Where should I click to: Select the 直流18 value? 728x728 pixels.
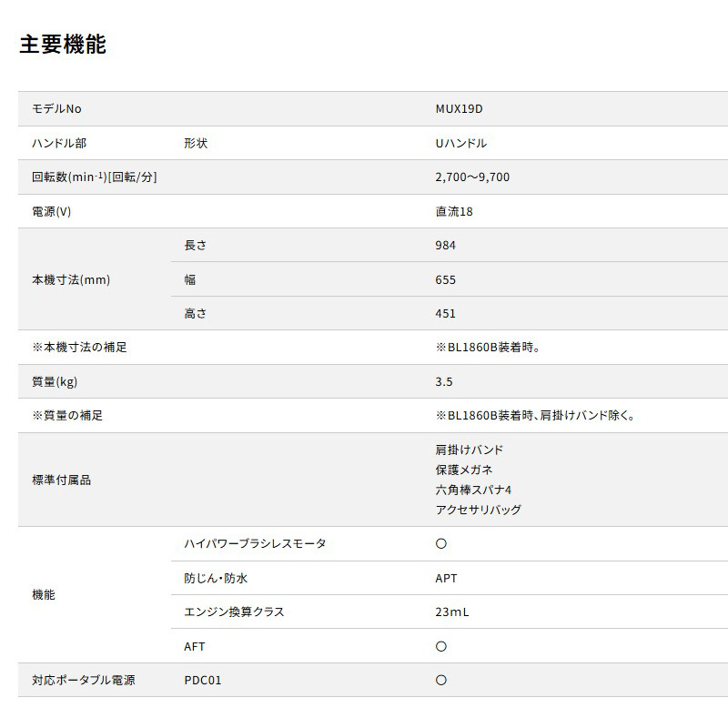coord(453,211)
